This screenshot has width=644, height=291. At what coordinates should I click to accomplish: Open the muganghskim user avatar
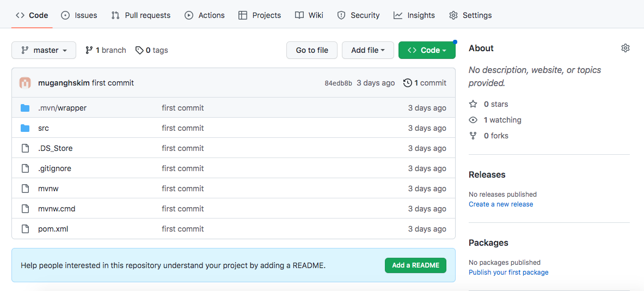click(25, 83)
